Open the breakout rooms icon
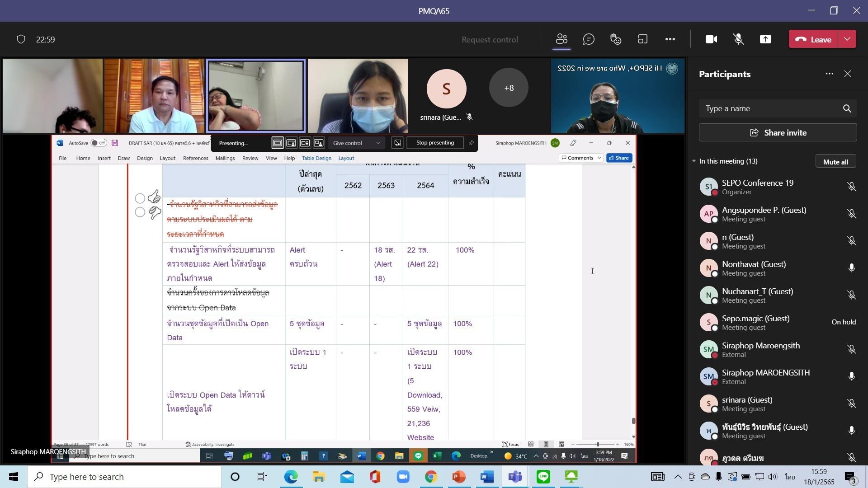The height and width of the screenshot is (488, 868). tap(642, 39)
